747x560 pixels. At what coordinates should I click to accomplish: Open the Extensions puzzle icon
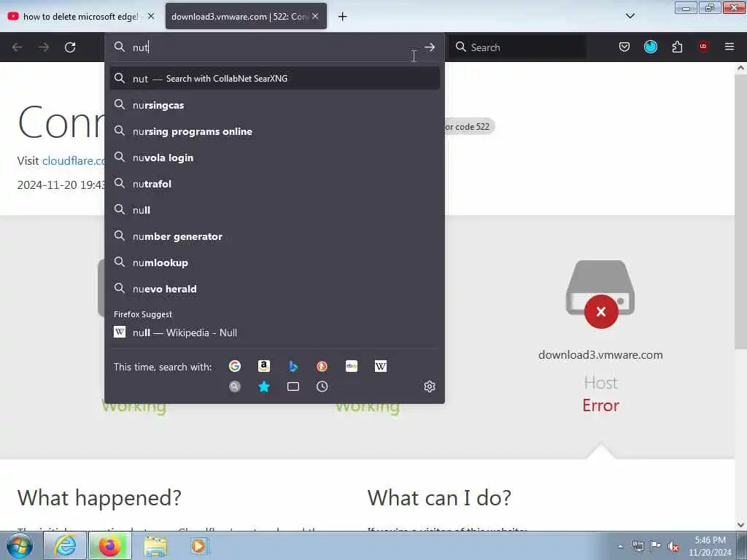tap(677, 47)
